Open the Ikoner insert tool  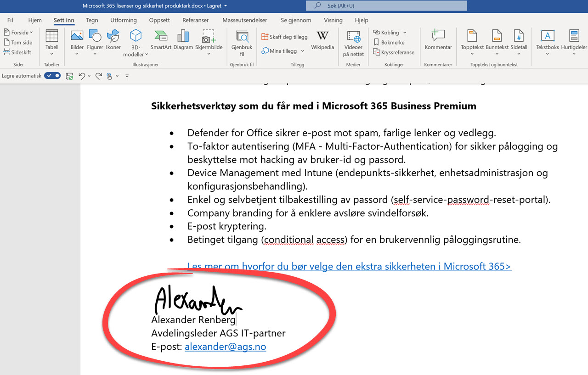click(113, 41)
